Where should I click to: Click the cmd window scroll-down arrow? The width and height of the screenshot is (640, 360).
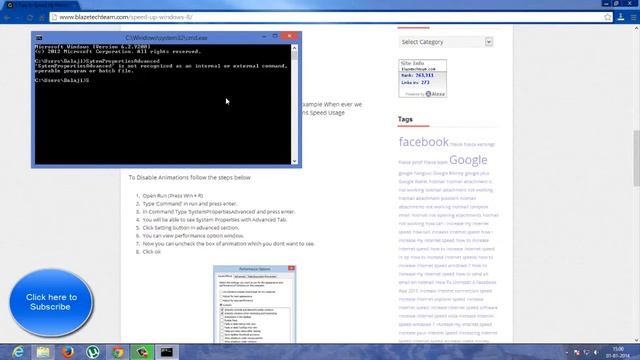294,161
